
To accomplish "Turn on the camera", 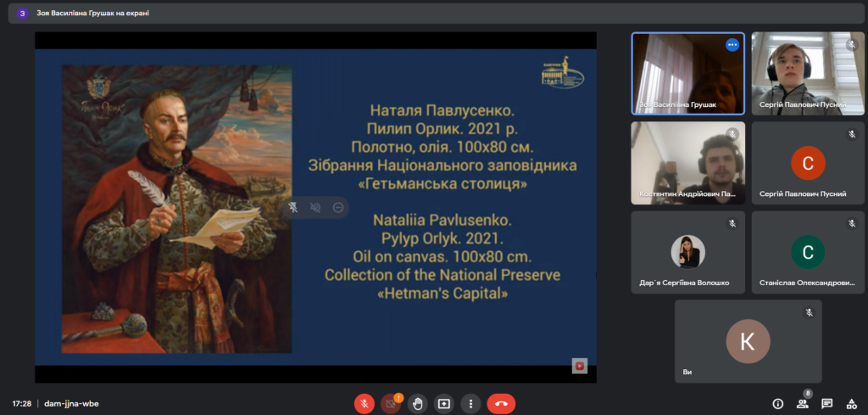I will pos(390,404).
